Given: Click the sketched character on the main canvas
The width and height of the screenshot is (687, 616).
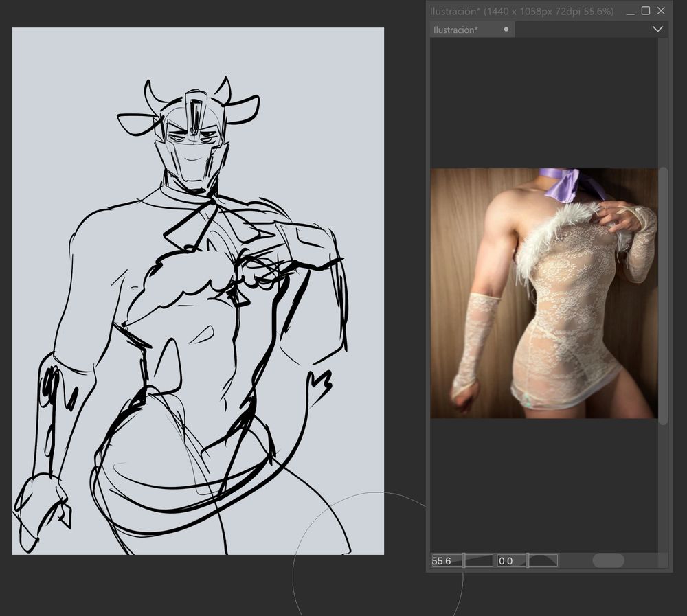Looking at the screenshot, I should pyautogui.click(x=182, y=315).
